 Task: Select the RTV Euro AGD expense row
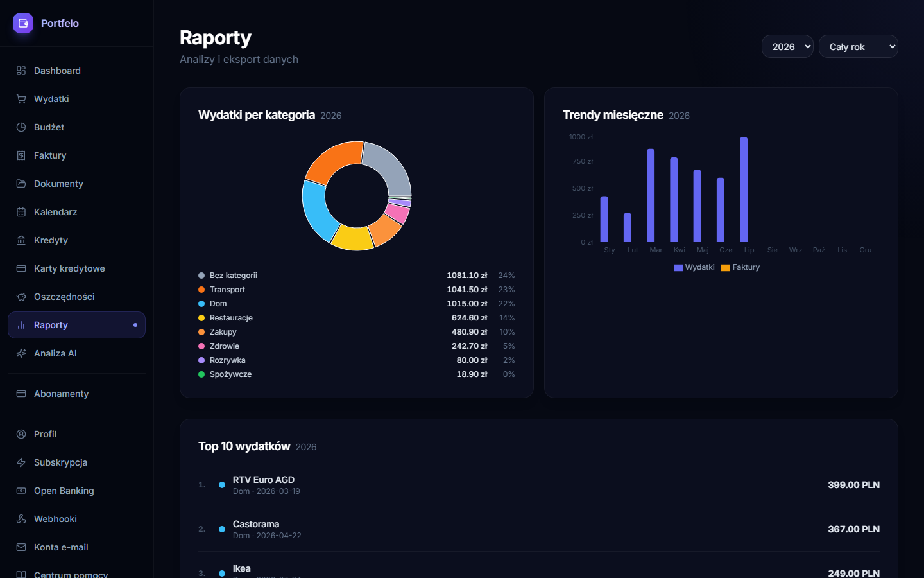pos(539,485)
